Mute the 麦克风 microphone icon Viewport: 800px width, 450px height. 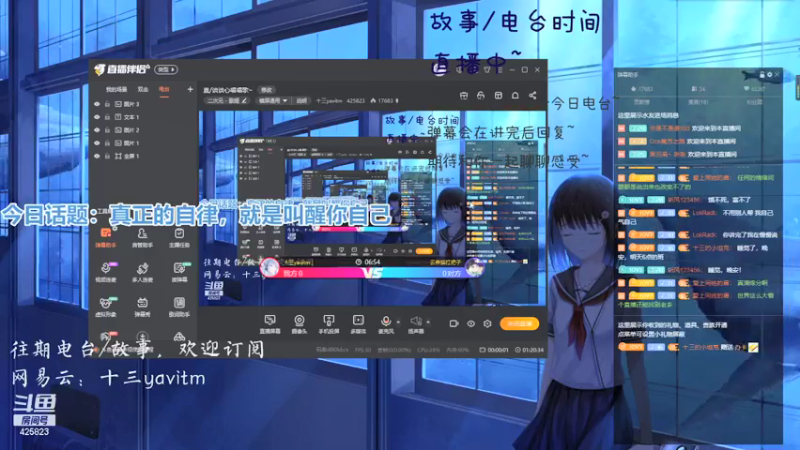(x=386, y=321)
